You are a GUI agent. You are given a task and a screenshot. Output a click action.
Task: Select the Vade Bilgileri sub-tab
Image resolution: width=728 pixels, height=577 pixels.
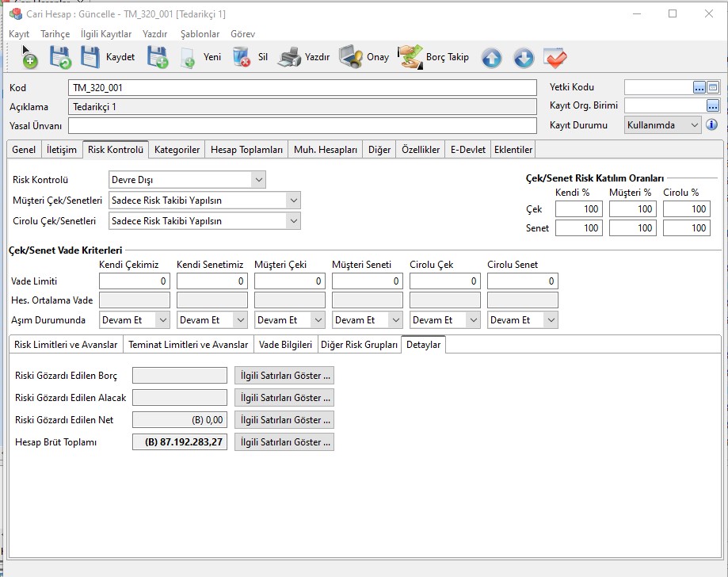click(x=285, y=345)
